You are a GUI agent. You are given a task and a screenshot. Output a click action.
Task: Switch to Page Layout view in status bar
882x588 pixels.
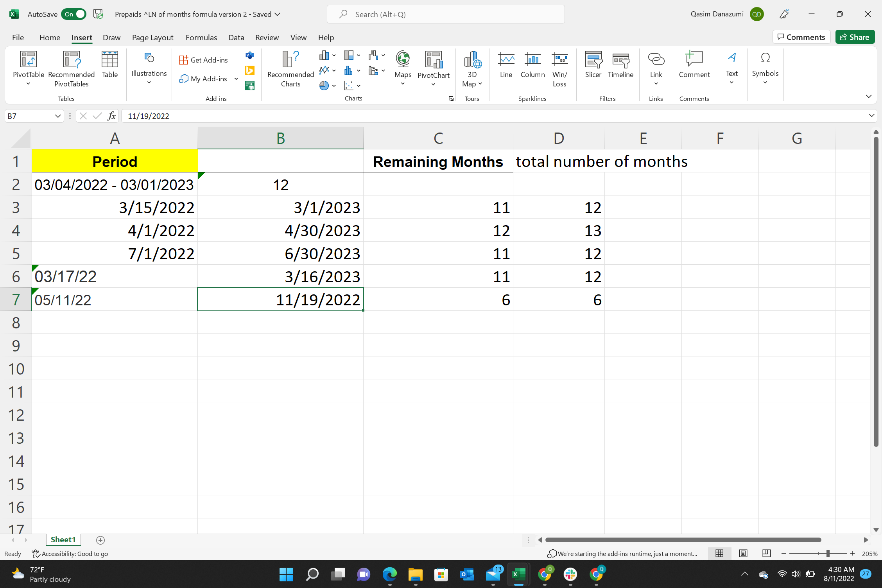(x=743, y=554)
